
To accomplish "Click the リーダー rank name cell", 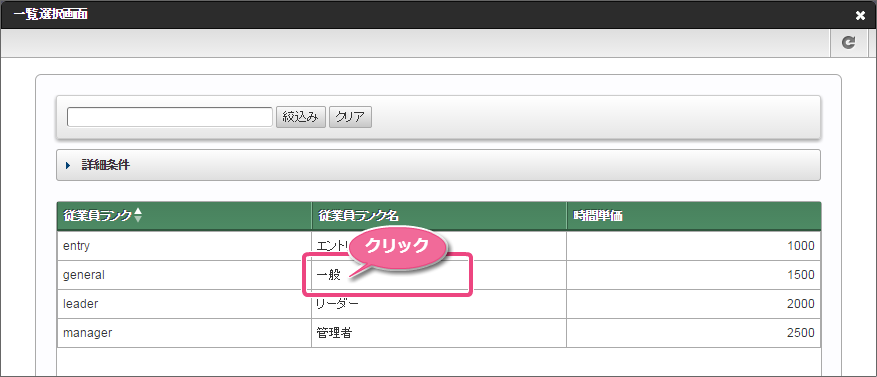I will coord(438,304).
